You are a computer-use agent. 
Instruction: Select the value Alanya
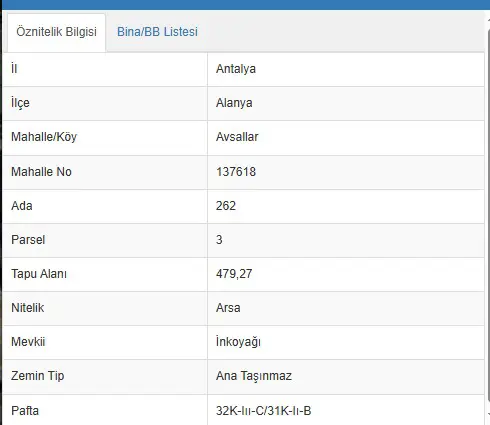(234, 103)
